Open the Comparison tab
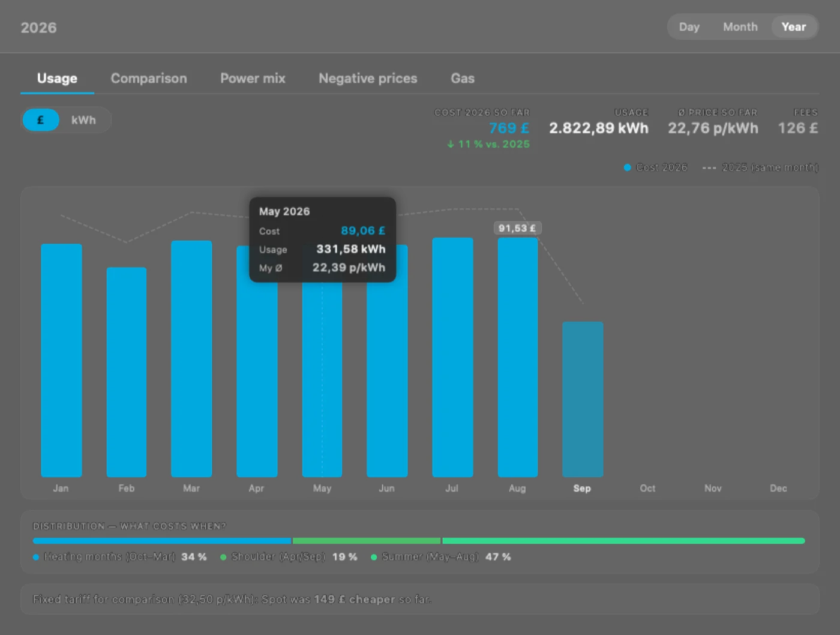The height and width of the screenshot is (635, 840). (149, 79)
